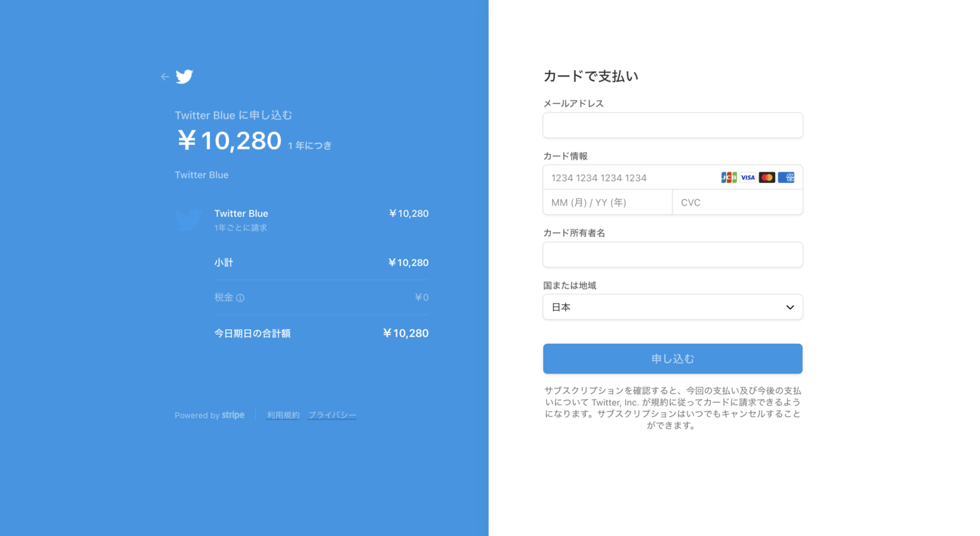Click the ¥0 tax amount
The height and width of the screenshot is (536, 980).
422,297
